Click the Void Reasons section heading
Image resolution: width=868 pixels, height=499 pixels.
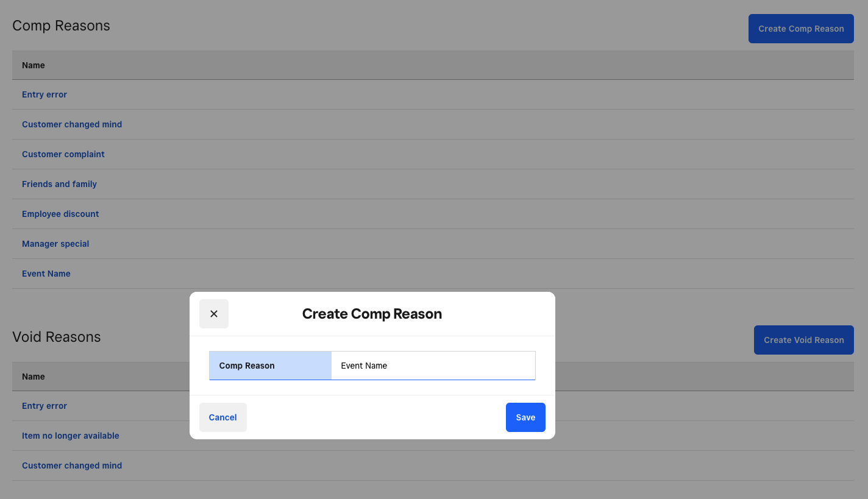(56, 336)
